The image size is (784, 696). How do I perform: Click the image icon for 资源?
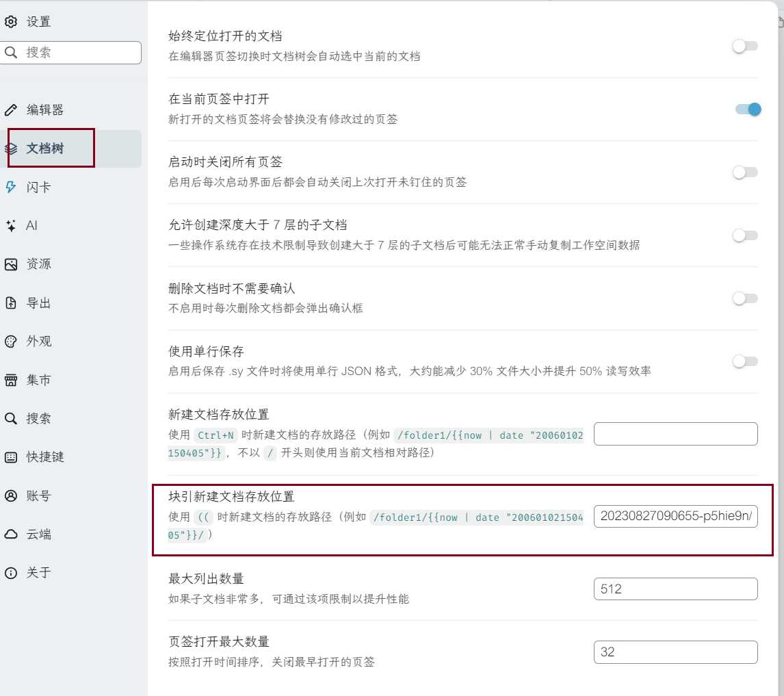tap(11, 264)
